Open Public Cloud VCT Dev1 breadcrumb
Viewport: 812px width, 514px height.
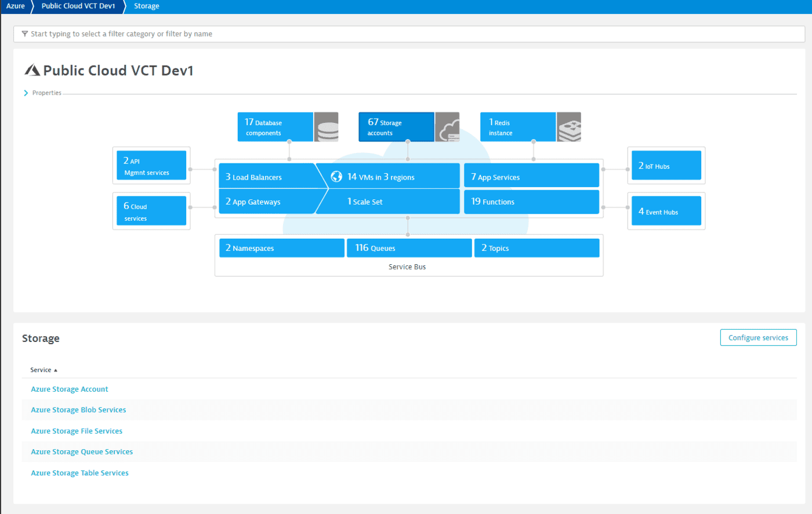pyautogui.click(x=78, y=6)
